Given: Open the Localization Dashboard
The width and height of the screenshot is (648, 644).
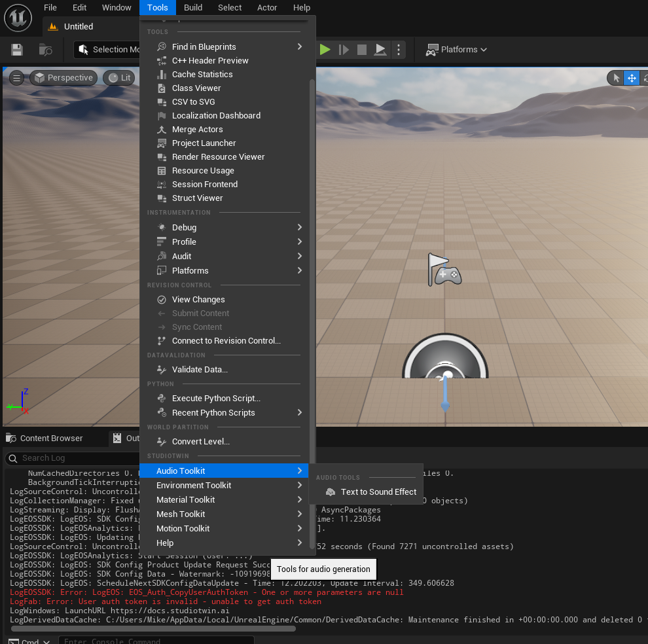Looking at the screenshot, I should point(225,115).
